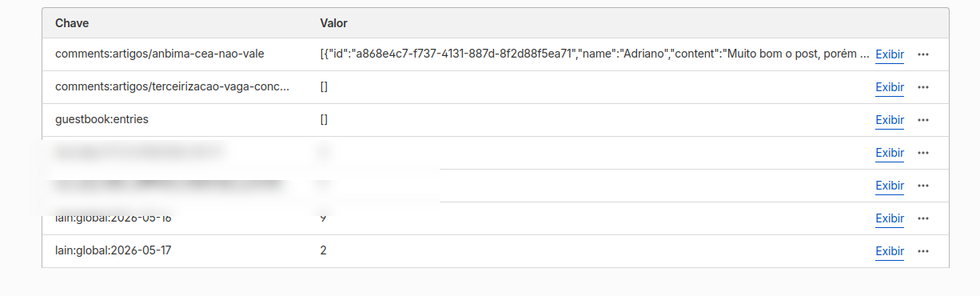The image size is (980, 296).
Task: Click the Chave column header
Action: tap(71, 23)
